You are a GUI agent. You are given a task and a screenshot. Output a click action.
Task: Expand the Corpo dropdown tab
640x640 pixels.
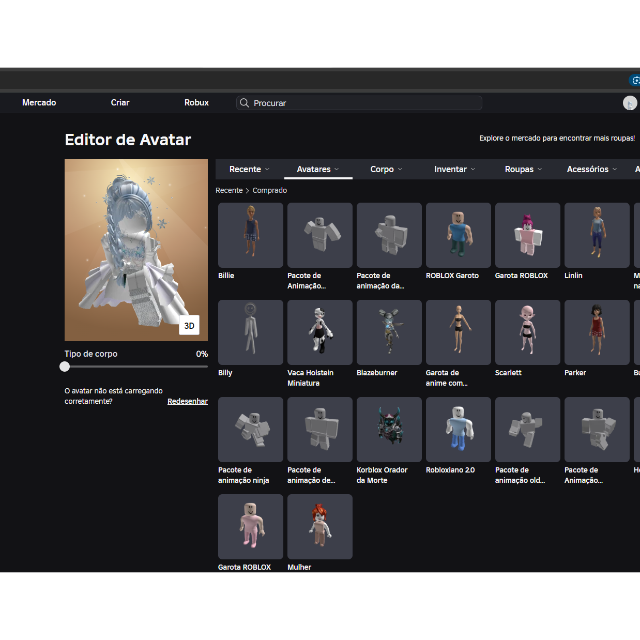pyautogui.click(x=387, y=169)
